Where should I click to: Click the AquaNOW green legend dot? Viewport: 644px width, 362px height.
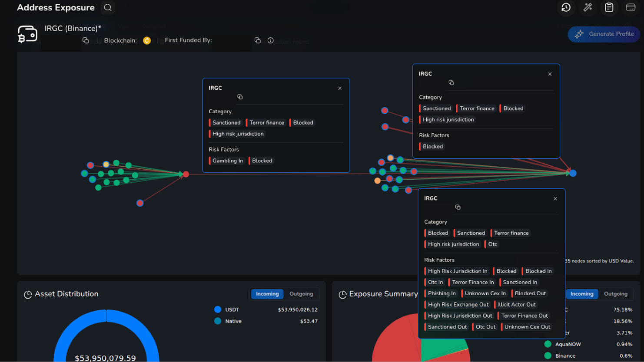click(x=548, y=344)
